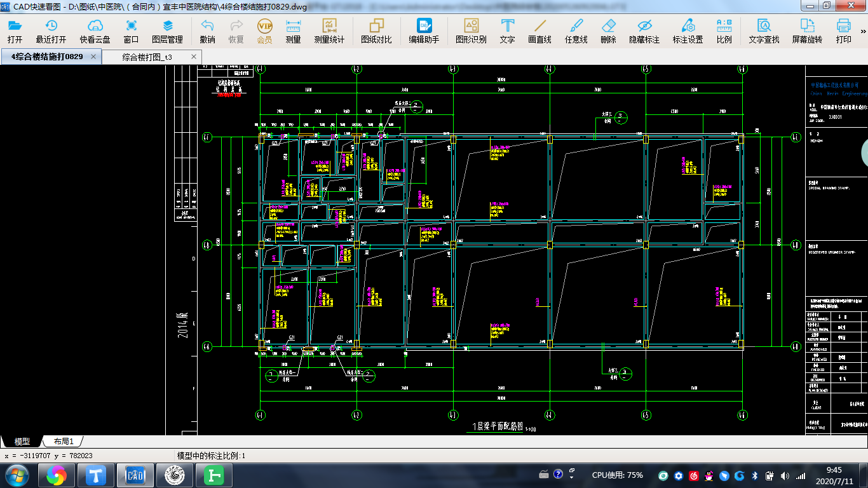Image resolution: width=868 pixels, height=488 pixels.
Task: Switch to the 综合楼打图_t3 tab
Action: (147, 57)
